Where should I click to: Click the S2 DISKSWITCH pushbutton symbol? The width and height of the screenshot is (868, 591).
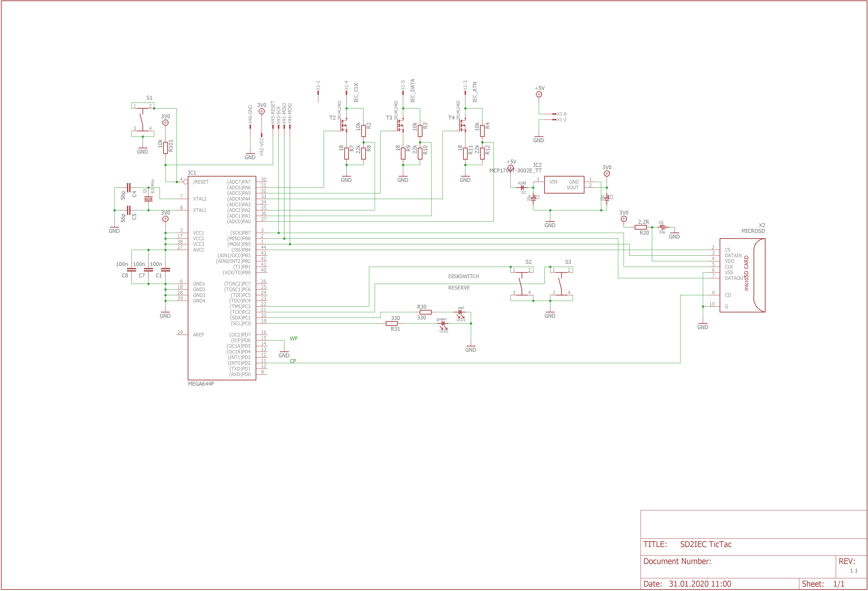pos(522,284)
